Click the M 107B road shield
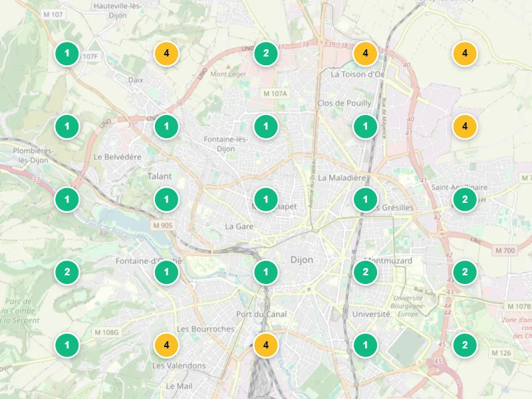The image size is (532, 399). (x=519, y=307)
